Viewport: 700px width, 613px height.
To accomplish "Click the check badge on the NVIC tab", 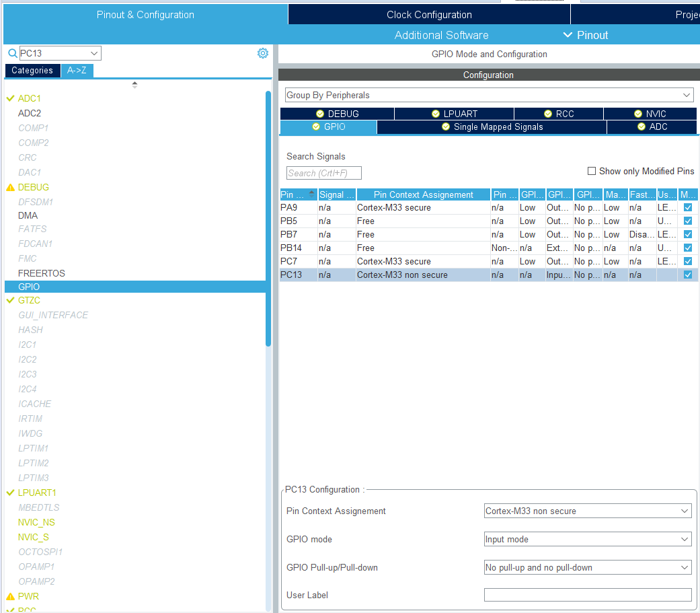I will pyautogui.click(x=637, y=114).
